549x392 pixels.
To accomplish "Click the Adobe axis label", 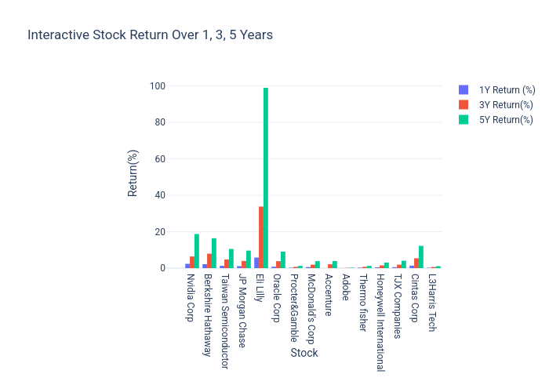I will pos(346,288).
